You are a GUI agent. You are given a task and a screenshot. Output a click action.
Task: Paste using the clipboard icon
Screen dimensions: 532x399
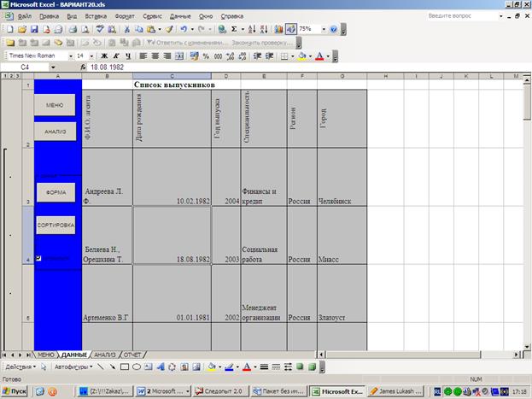coord(151,30)
